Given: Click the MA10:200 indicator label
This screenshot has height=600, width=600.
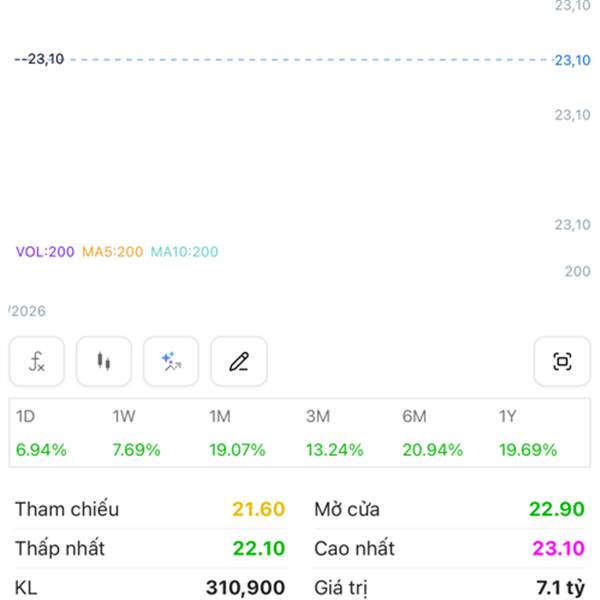Looking at the screenshot, I should point(184,252).
